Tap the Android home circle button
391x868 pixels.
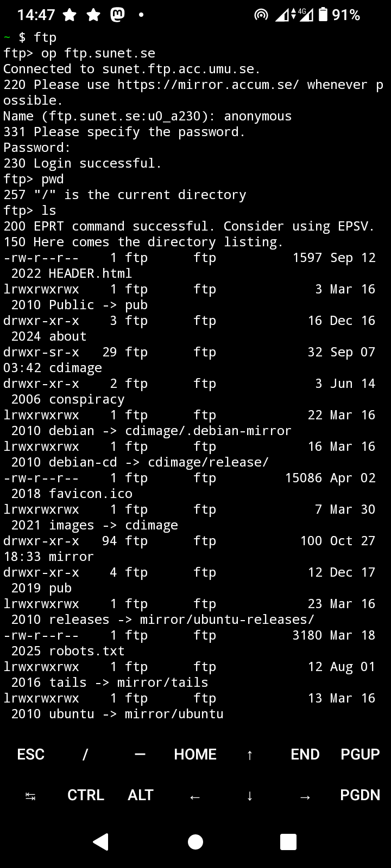coord(195,841)
